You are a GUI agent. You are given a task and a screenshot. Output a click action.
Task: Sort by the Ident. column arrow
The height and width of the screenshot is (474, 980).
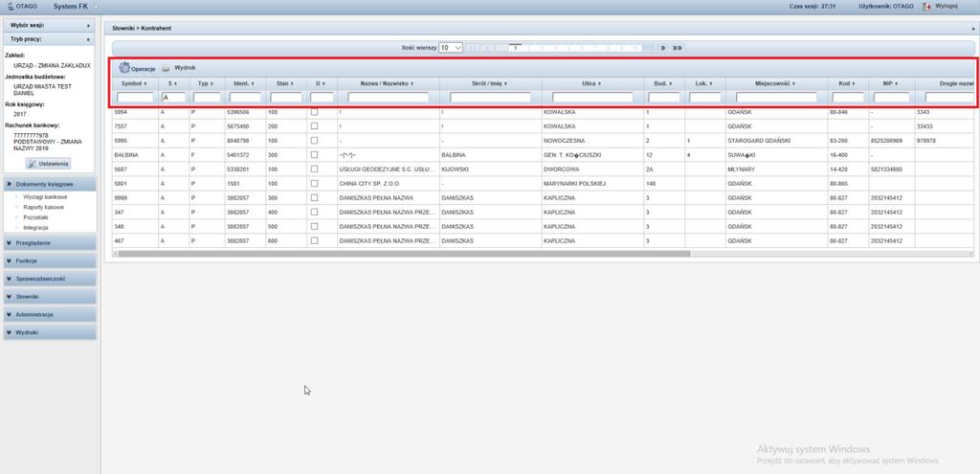click(253, 83)
